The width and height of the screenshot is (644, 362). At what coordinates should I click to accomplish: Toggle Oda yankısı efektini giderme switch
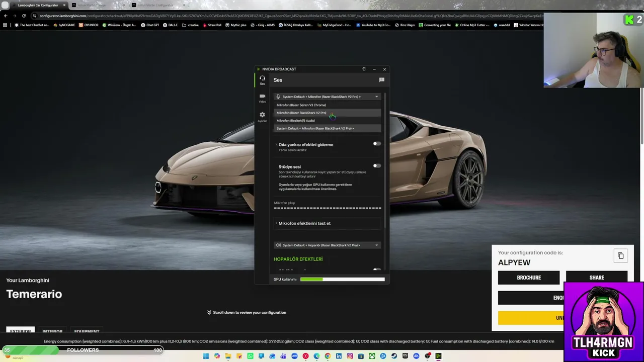[x=377, y=144]
